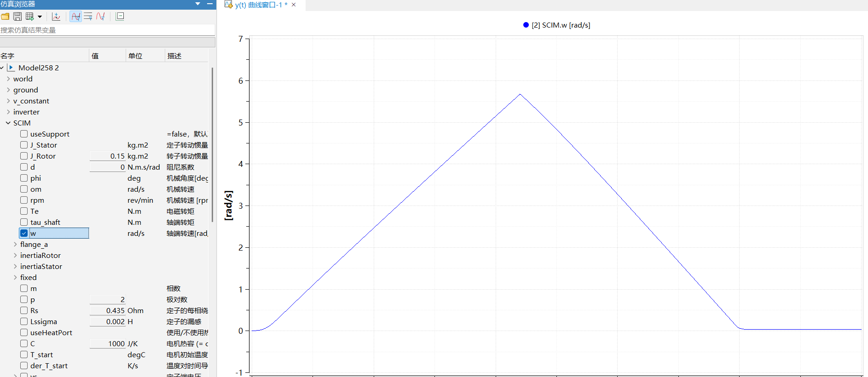Check the J_Rotor variable checkbox
The image size is (868, 377).
[x=24, y=156]
